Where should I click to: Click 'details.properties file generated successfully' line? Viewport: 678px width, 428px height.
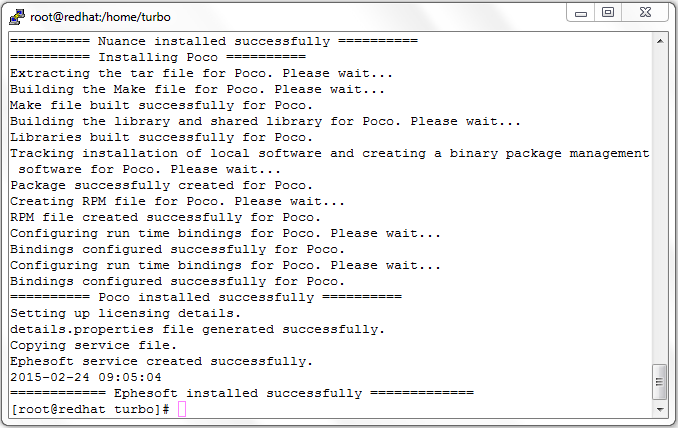point(197,329)
